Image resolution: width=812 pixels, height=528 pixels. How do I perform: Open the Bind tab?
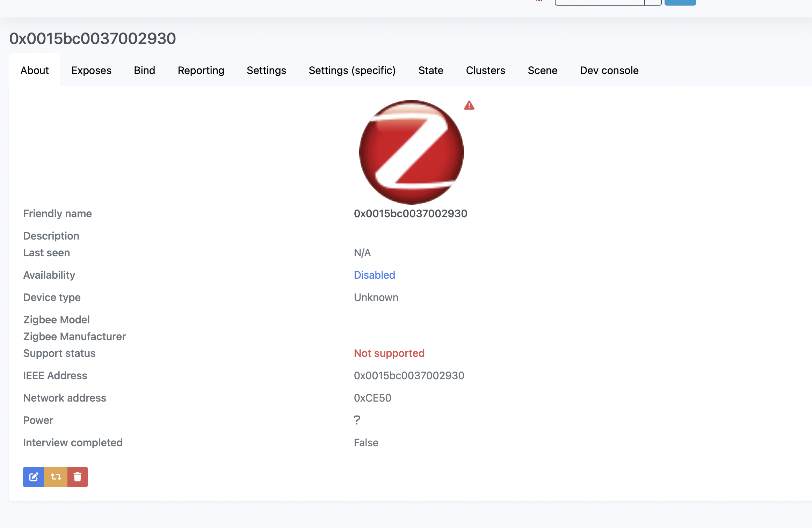[x=144, y=70]
